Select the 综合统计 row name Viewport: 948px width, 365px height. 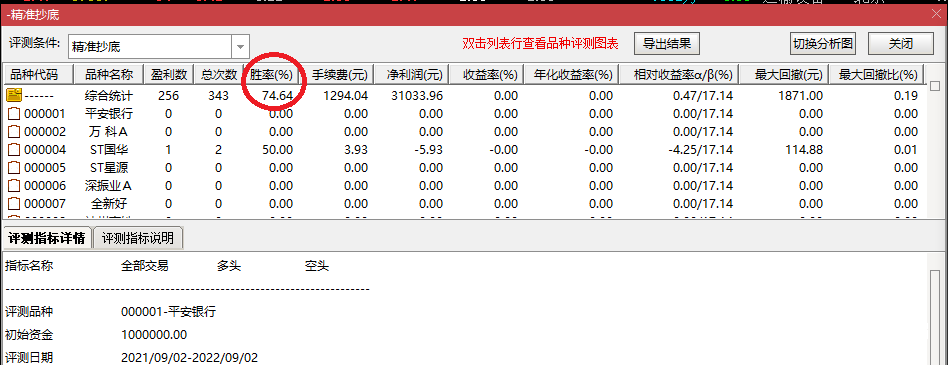click(x=108, y=95)
